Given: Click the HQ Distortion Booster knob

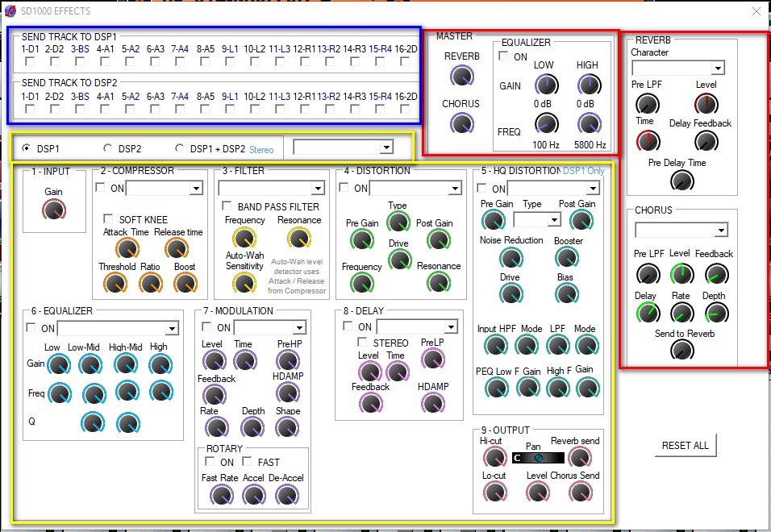Looking at the screenshot, I should point(567,258).
